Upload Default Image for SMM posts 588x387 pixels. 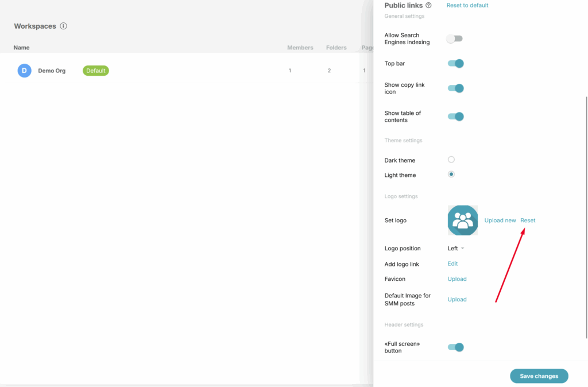pos(457,299)
